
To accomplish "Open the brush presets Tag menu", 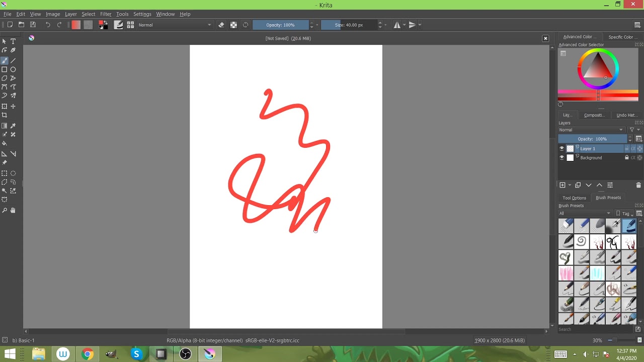I will (625, 213).
